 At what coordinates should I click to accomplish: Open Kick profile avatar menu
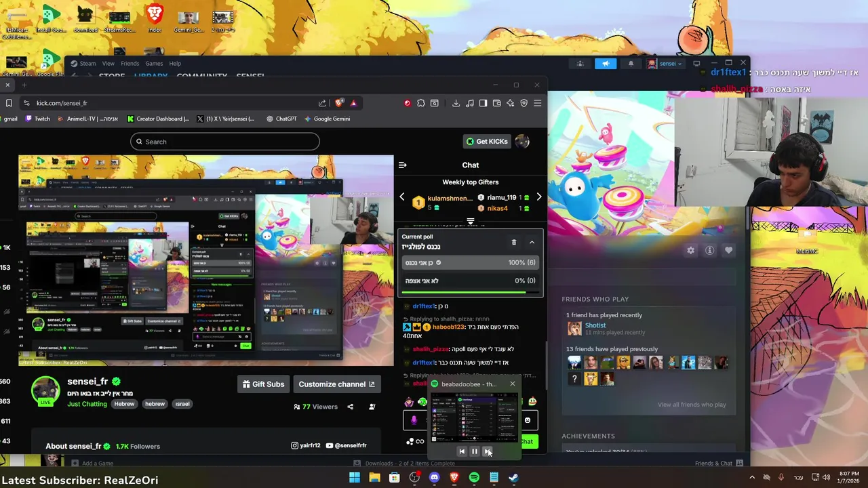tap(522, 141)
